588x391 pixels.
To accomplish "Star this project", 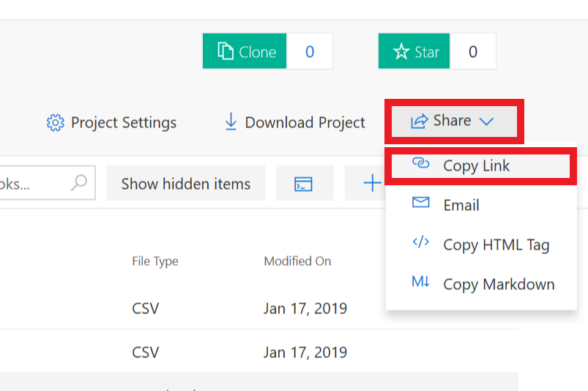I will [414, 51].
